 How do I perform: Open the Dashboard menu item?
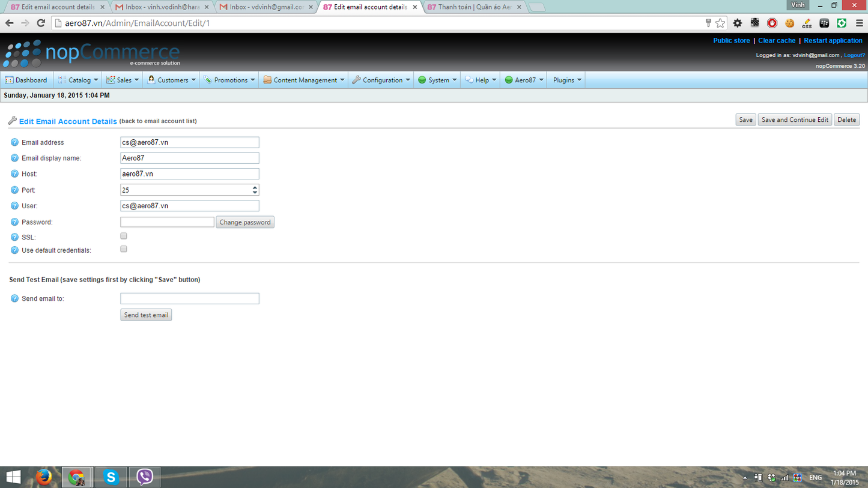[x=26, y=80]
